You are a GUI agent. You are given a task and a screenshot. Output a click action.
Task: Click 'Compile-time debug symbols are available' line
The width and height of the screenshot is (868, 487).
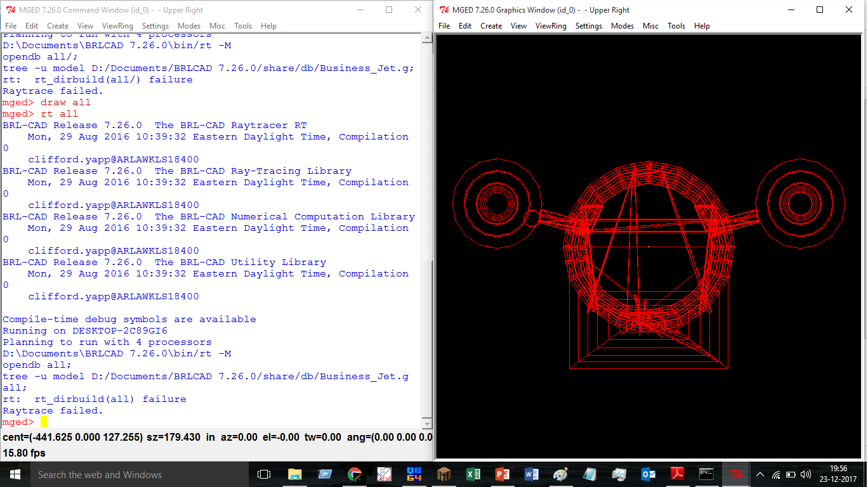click(x=129, y=320)
